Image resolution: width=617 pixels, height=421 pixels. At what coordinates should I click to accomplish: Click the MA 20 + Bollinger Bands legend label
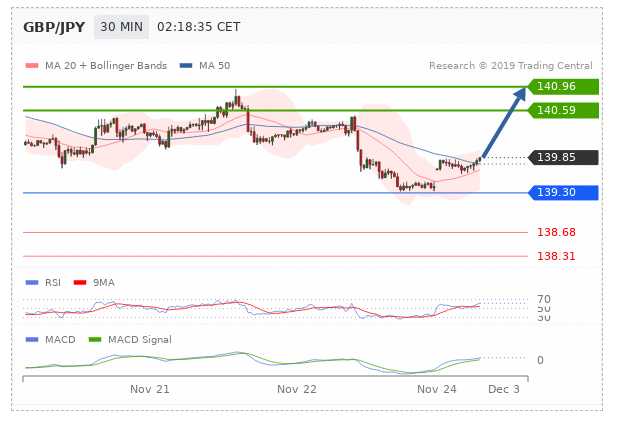point(106,66)
